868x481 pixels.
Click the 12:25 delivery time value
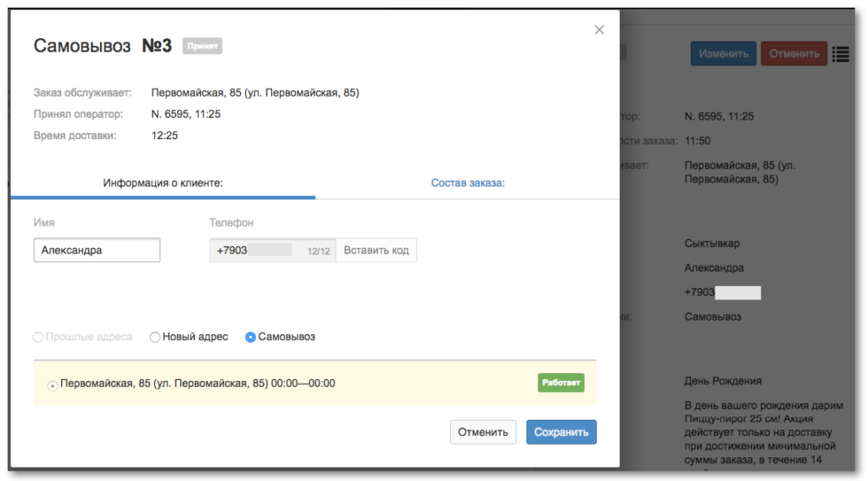164,136
